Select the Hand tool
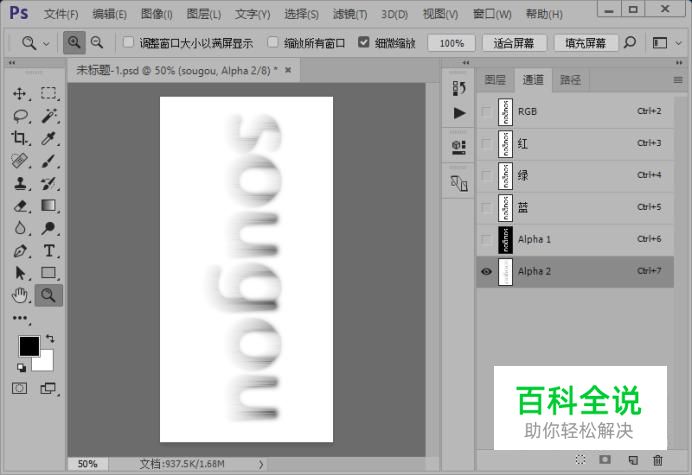The width and height of the screenshot is (692, 475). pyautogui.click(x=20, y=295)
